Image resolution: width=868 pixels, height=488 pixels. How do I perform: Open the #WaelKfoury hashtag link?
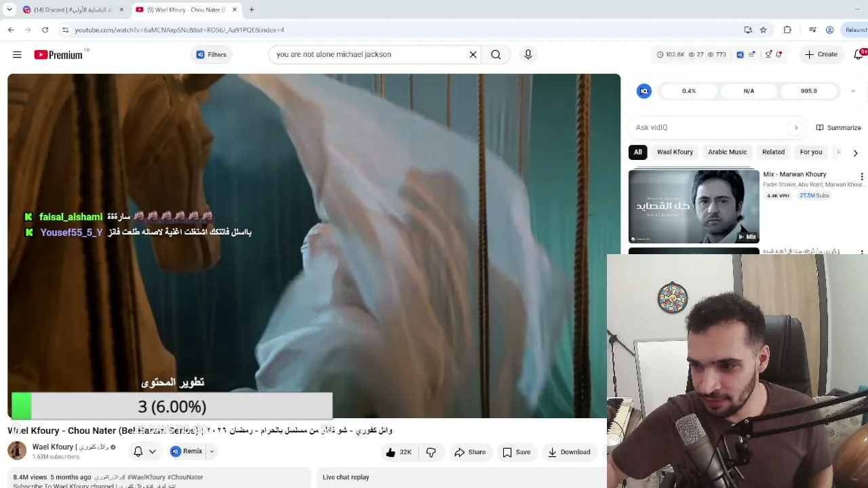point(146,477)
